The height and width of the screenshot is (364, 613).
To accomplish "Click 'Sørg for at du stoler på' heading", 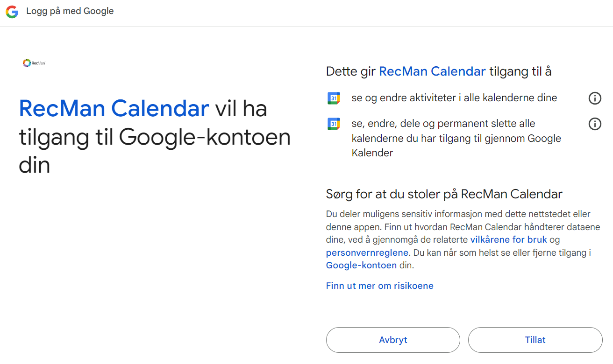I will click(x=444, y=194).
